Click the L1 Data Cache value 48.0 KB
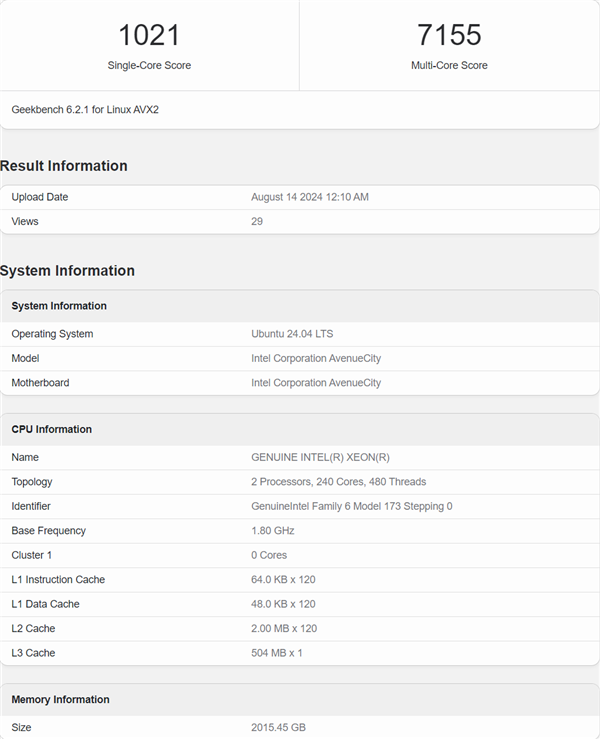The height and width of the screenshot is (739, 600). coord(283,604)
